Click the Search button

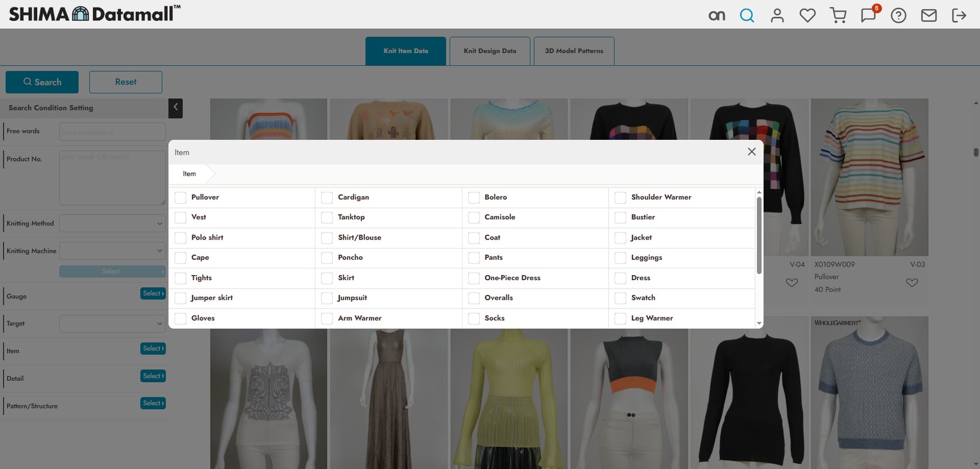42,82
